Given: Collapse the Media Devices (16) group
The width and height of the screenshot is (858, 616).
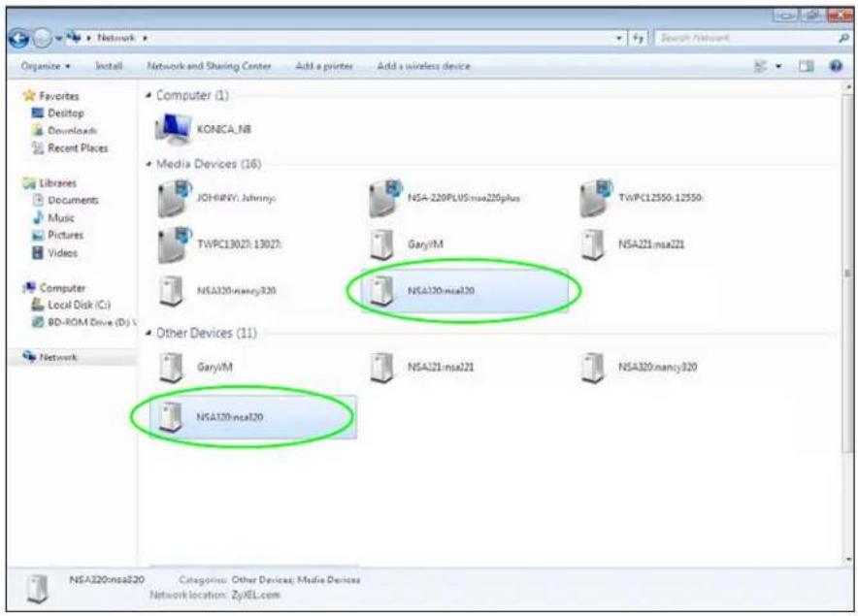Looking at the screenshot, I should [x=148, y=164].
